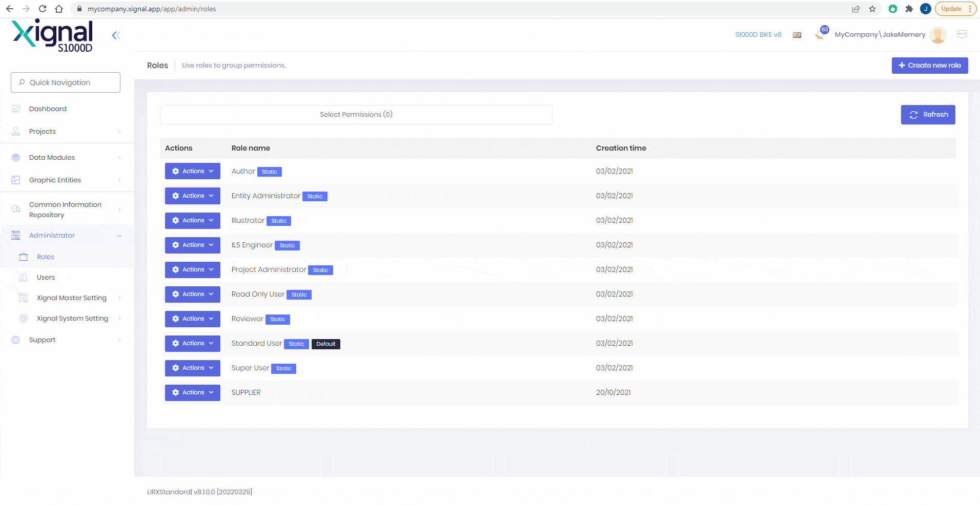Open notifications bell with badge
Viewport: 980px width, 505px height.
click(821, 34)
